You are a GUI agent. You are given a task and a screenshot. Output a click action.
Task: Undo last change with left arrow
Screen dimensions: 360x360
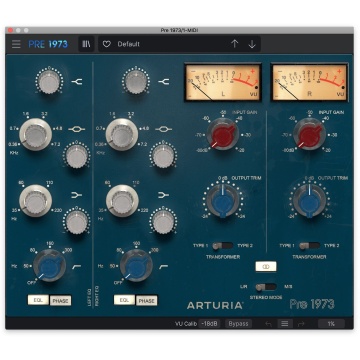click(x=268, y=324)
